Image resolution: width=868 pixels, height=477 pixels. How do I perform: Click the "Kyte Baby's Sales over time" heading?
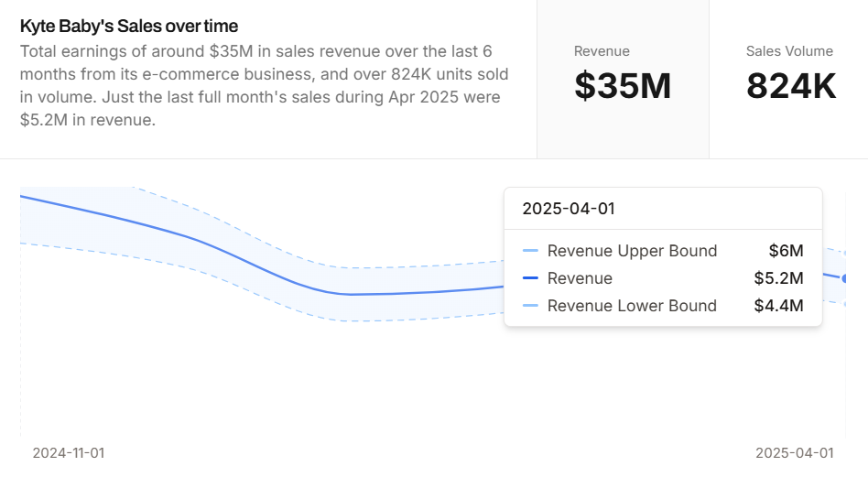tap(129, 26)
